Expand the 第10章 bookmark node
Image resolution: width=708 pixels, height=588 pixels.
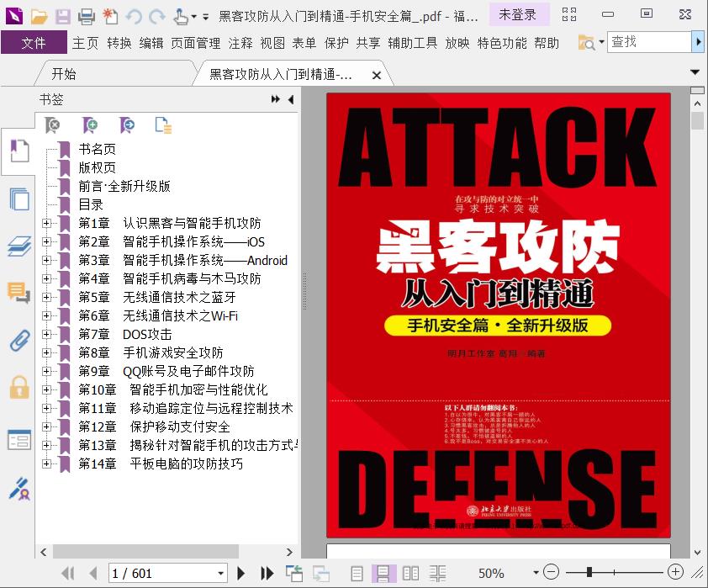click(x=46, y=389)
